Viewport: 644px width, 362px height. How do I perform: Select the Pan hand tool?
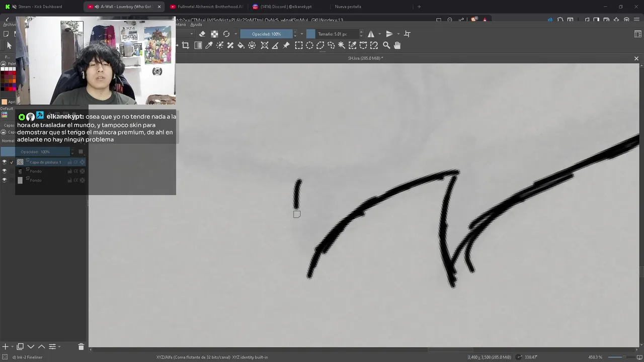[397, 45]
